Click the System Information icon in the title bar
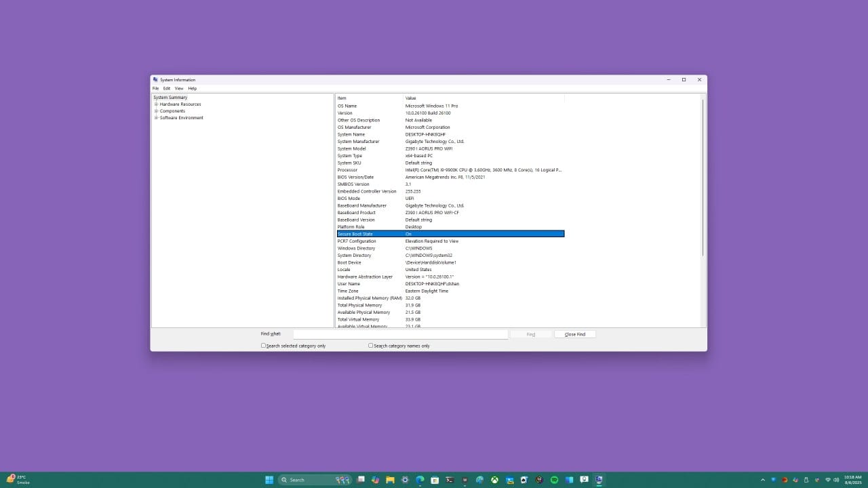Viewport: 868px width, 488px height. 156,79
